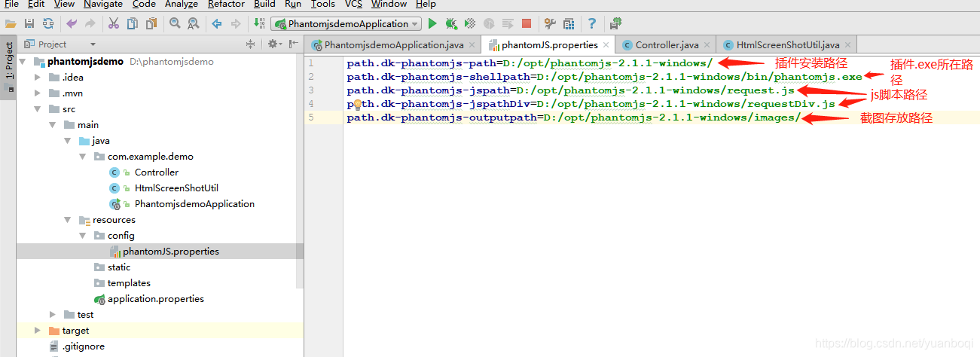
Task: Navigate Back with blue left arrow
Action: pyautogui.click(x=217, y=24)
